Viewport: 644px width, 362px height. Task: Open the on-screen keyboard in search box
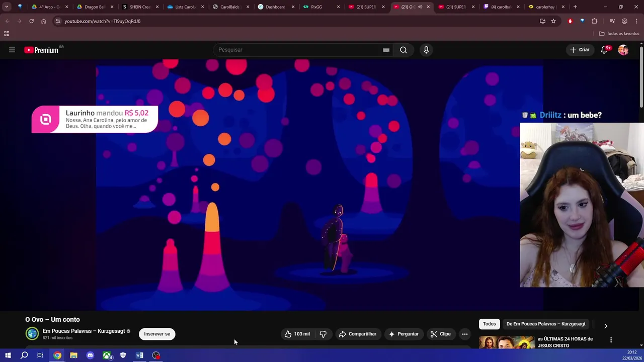[x=386, y=50]
